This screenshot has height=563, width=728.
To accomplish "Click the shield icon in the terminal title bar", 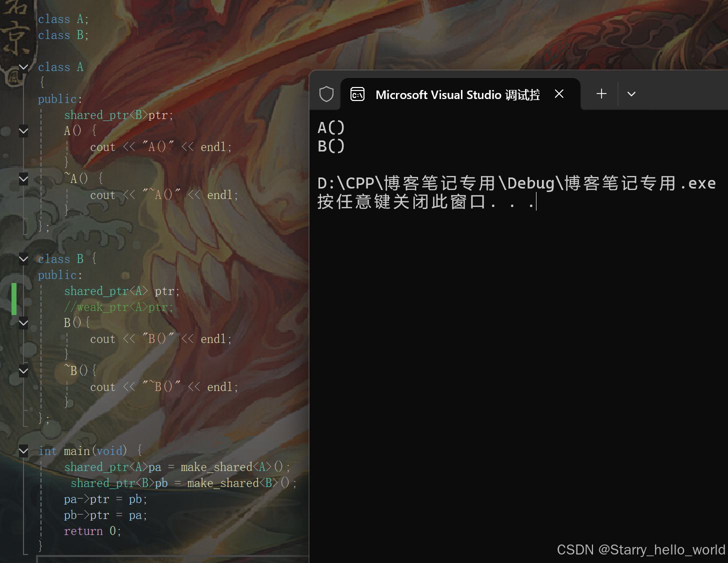I will pos(326,94).
